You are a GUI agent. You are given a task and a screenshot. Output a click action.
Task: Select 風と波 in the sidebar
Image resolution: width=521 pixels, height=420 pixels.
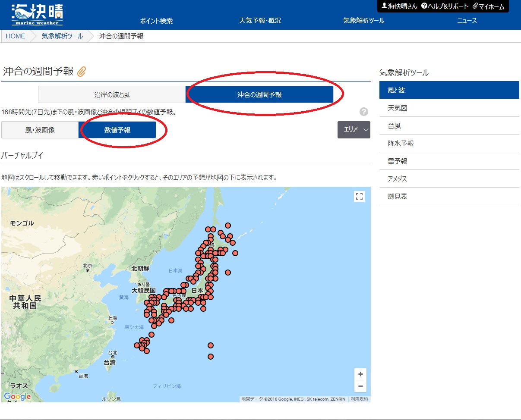coord(449,91)
